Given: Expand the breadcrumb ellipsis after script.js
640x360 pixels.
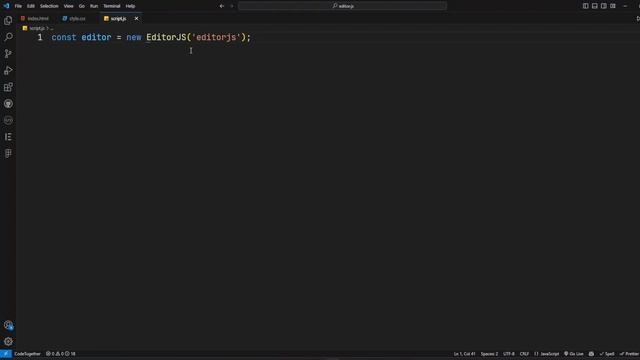Looking at the screenshot, I should (x=51, y=29).
